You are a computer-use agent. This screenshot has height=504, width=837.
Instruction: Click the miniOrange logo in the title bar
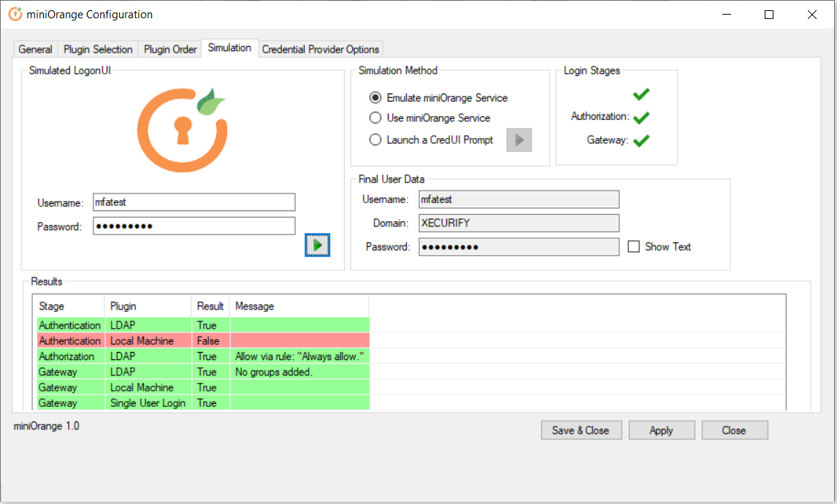[15, 15]
